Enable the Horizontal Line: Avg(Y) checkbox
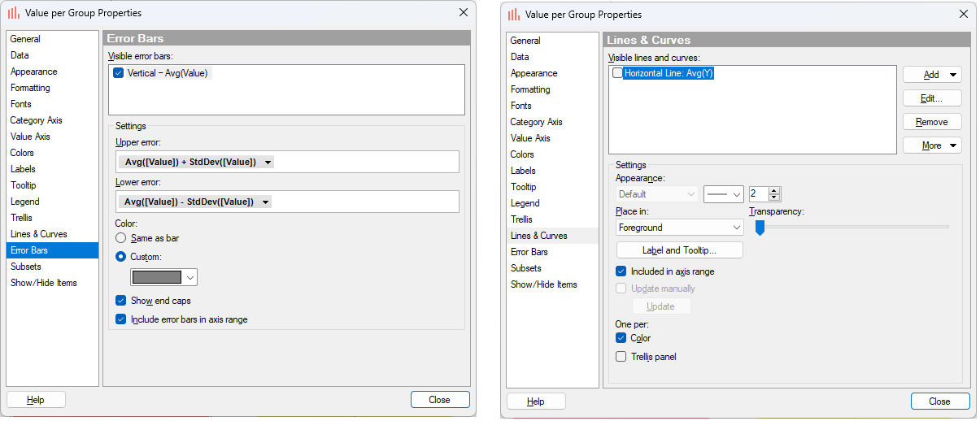The width and height of the screenshot is (980, 421). (x=617, y=73)
